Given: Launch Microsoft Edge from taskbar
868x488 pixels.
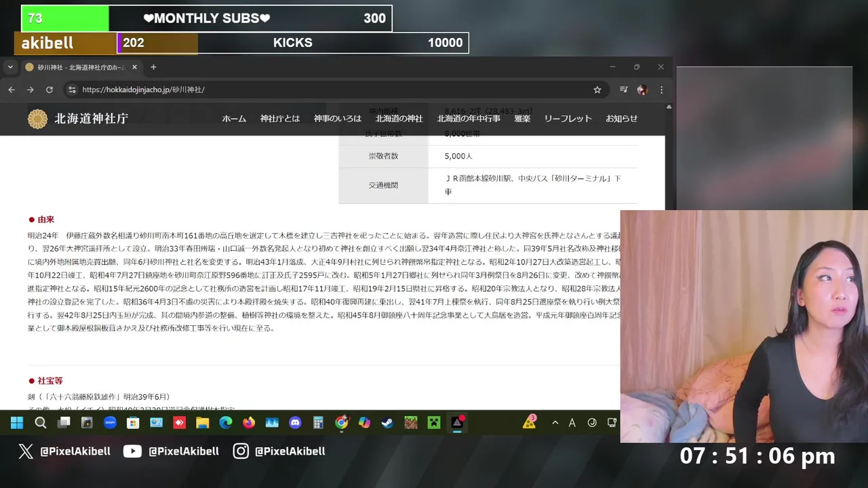Looking at the screenshot, I should click(x=226, y=423).
